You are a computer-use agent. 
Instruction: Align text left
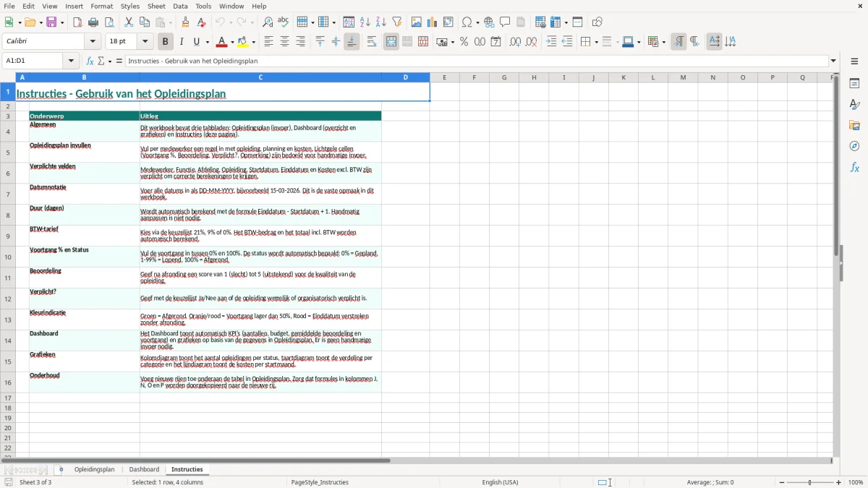(268, 42)
